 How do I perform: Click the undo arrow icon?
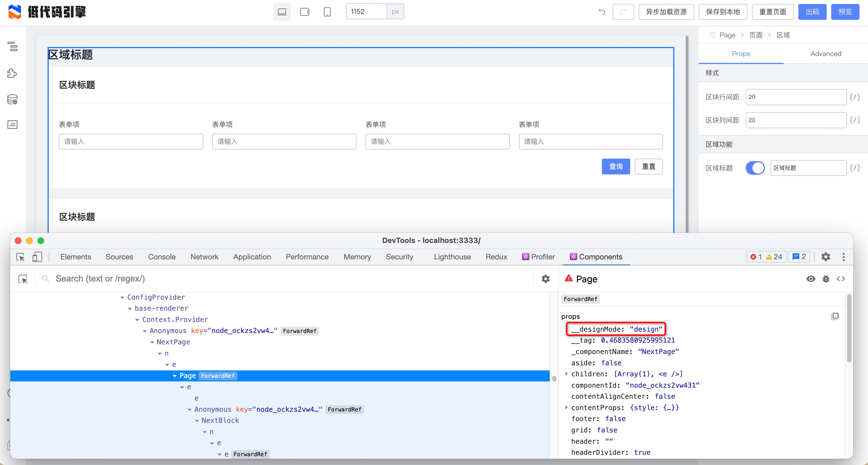(602, 12)
